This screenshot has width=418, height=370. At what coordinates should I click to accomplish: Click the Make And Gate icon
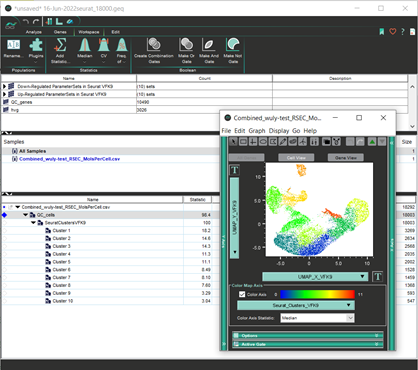point(209,44)
